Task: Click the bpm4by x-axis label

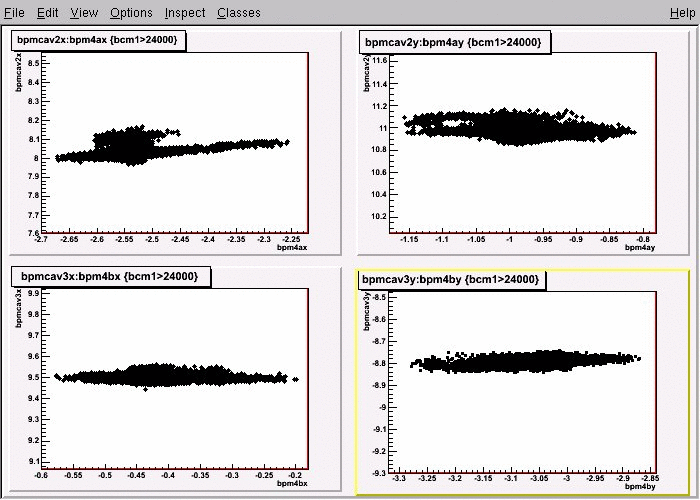Action: (640, 487)
